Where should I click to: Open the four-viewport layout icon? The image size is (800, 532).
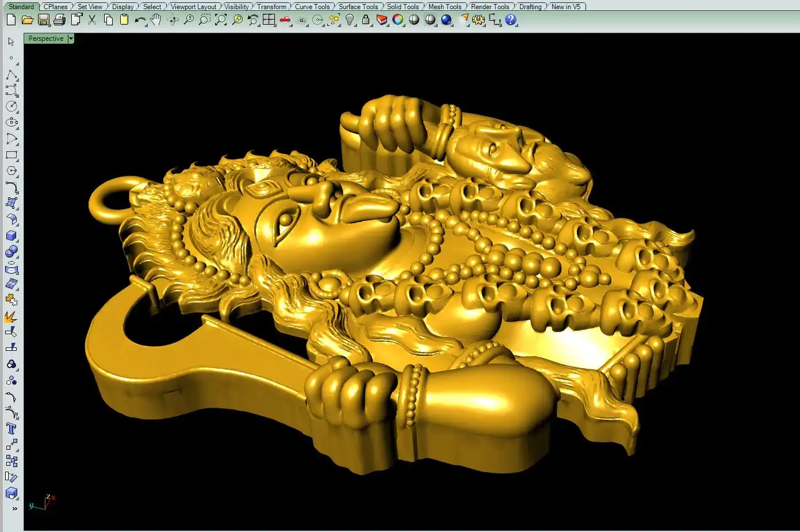pos(269,20)
